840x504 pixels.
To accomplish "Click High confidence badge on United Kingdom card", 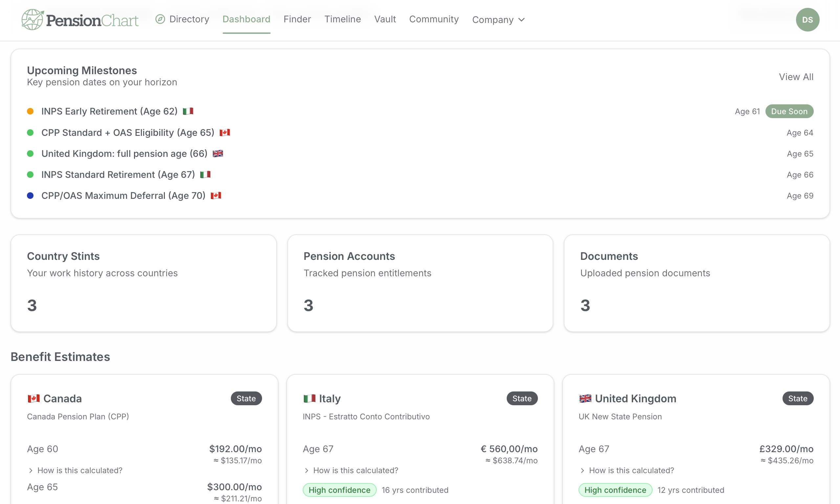I will pos(615,490).
